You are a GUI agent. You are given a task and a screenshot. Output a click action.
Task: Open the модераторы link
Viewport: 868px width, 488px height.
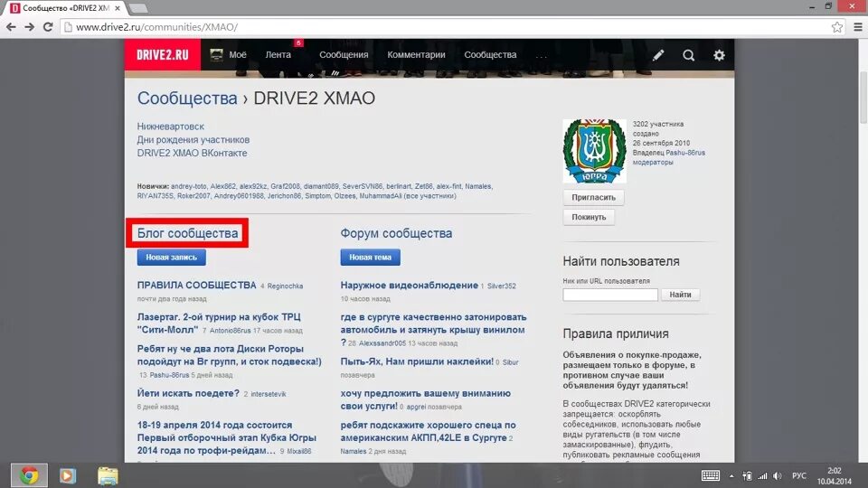(653, 162)
